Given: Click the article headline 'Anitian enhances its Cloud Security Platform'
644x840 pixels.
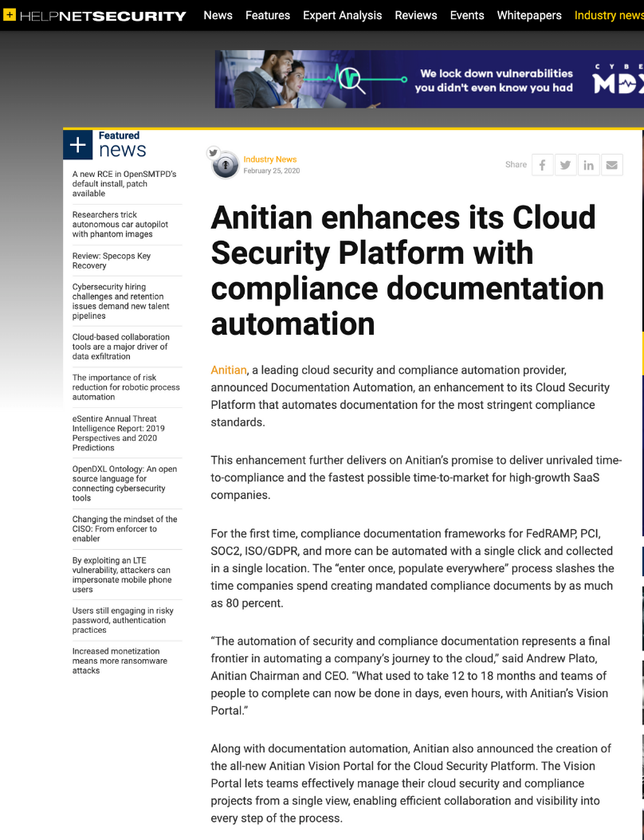Looking at the screenshot, I should click(407, 270).
